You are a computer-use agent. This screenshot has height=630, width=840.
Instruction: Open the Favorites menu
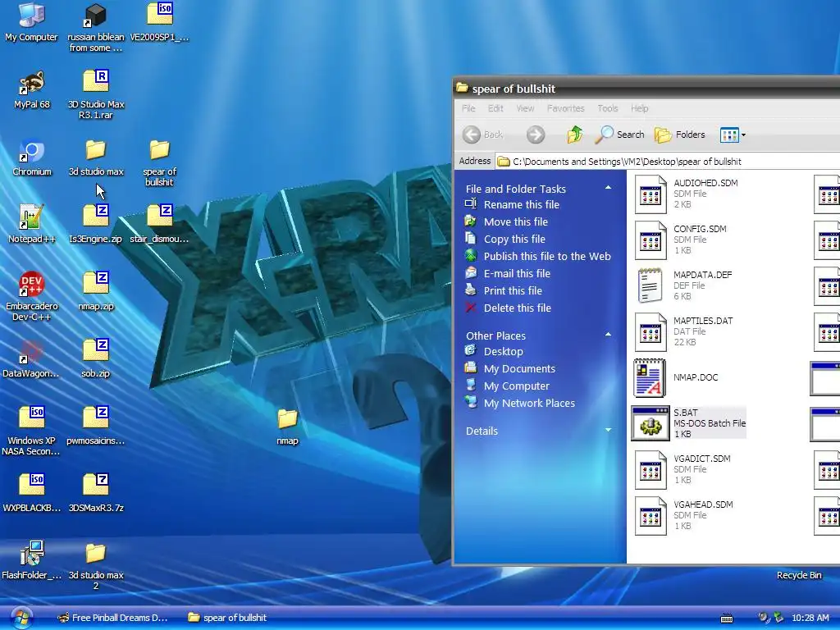(566, 108)
